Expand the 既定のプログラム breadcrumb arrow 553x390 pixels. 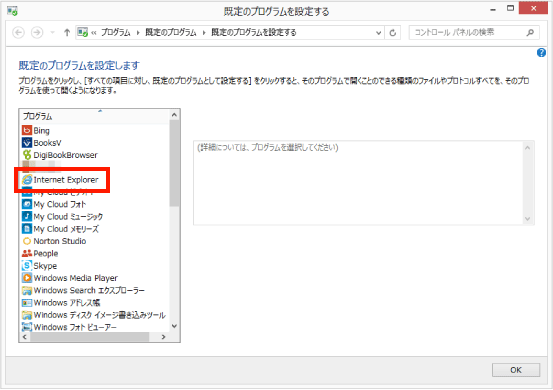pos(204,33)
